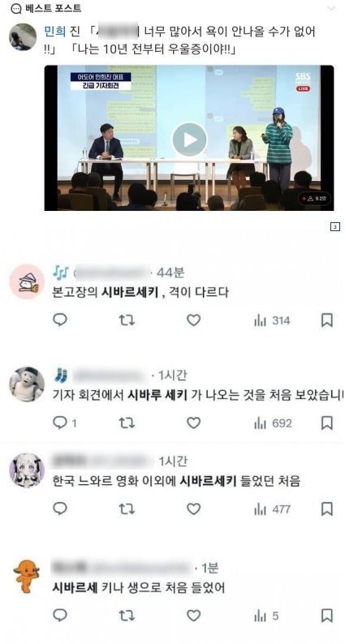Retweet the 44분 post

tap(127, 320)
